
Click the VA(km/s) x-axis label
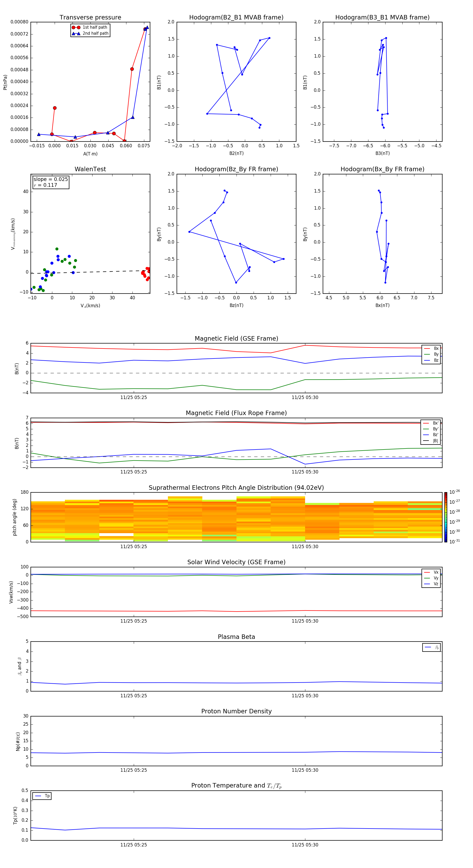pos(90,306)
